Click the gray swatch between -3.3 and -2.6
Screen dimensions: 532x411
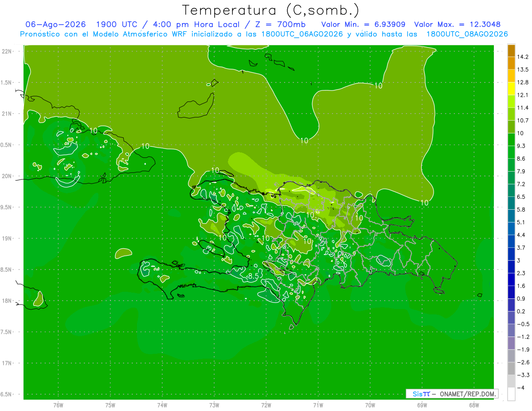pos(511,368)
